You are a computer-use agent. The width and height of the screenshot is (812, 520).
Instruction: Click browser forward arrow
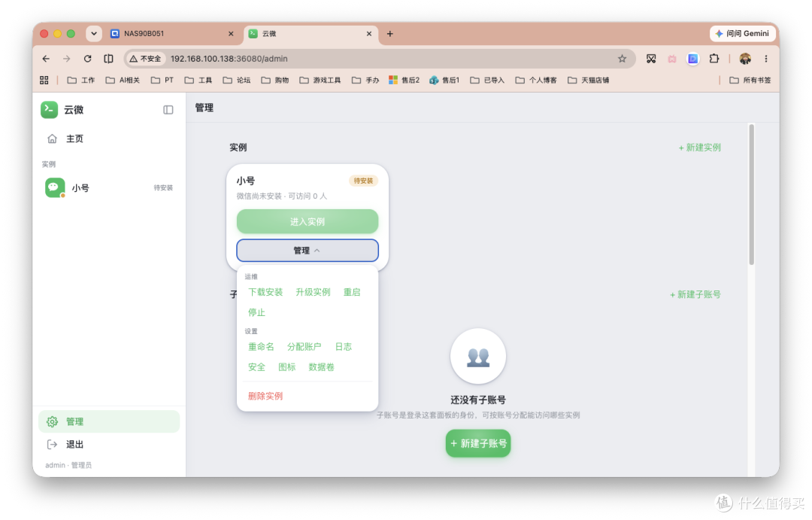point(66,59)
